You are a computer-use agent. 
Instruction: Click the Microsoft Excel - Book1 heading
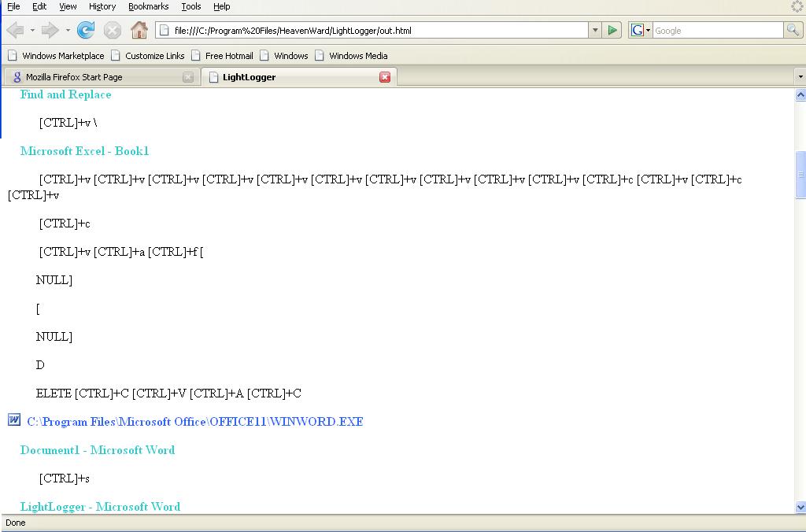(x=85, y=151)
